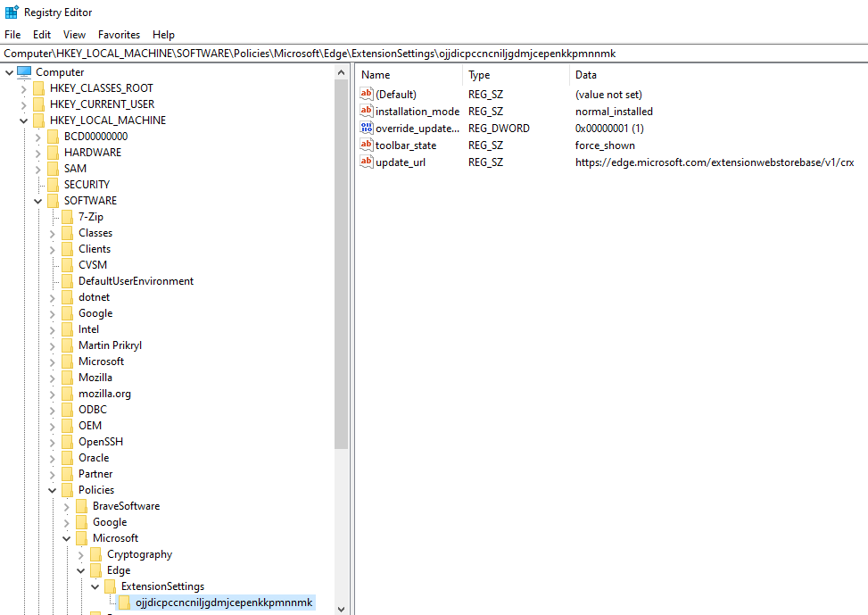Viewport: 868px width, 615px height.
Task: Select the Cryptography folder icon
Action: pos(96,554)
